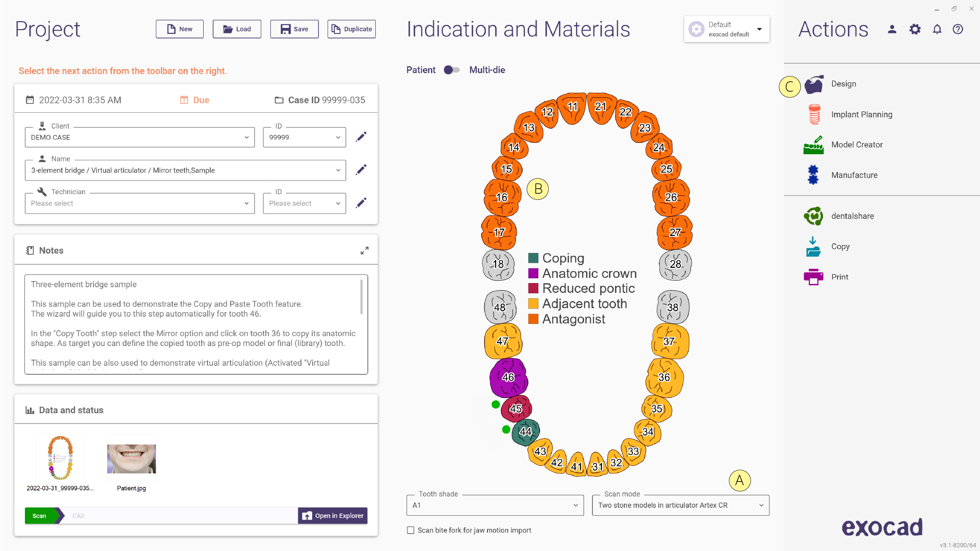Open the notifications bell icon
Screen dimensions: 980x551
coord(937,29)
